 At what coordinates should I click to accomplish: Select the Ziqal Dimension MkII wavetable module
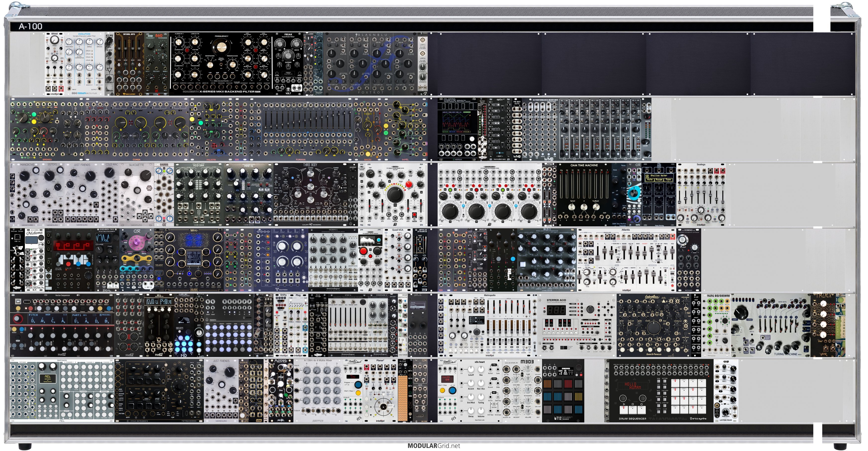[107, 260]
